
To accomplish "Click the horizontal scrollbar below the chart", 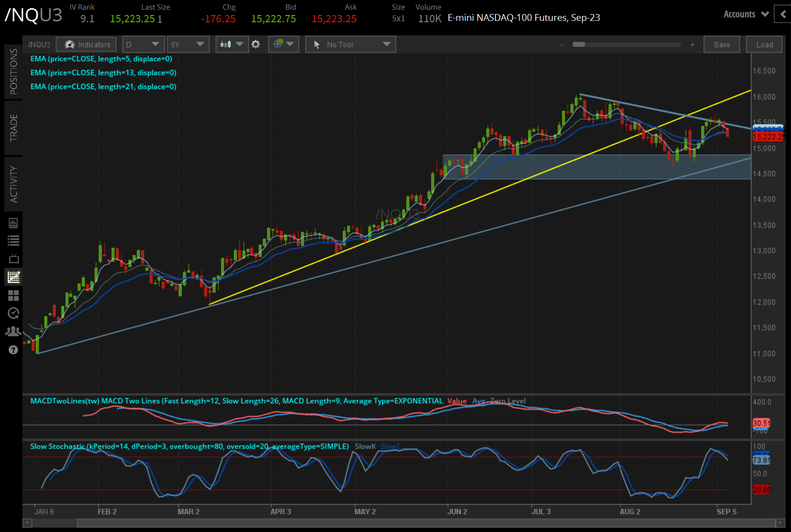I will tap(426, 523).
